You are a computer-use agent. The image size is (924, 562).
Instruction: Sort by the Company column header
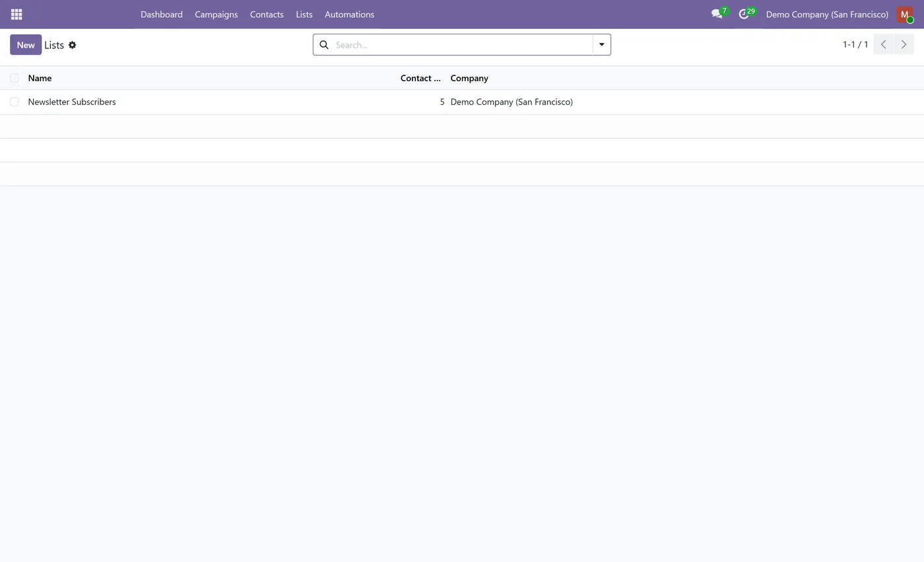(x=469, y=78)
